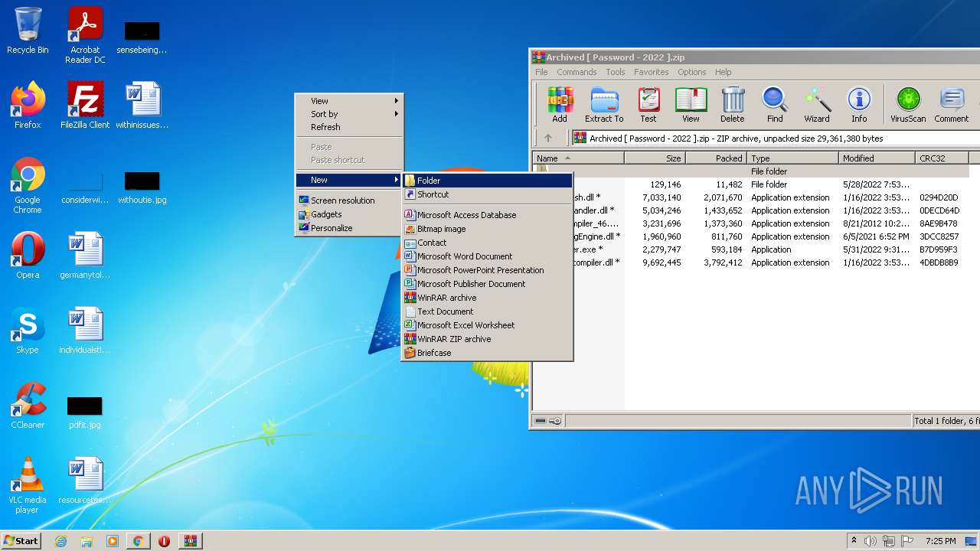The height and width of the screenshot is (551, 980).
Task: Click the Test archive icon
Action: click(648, 105)
